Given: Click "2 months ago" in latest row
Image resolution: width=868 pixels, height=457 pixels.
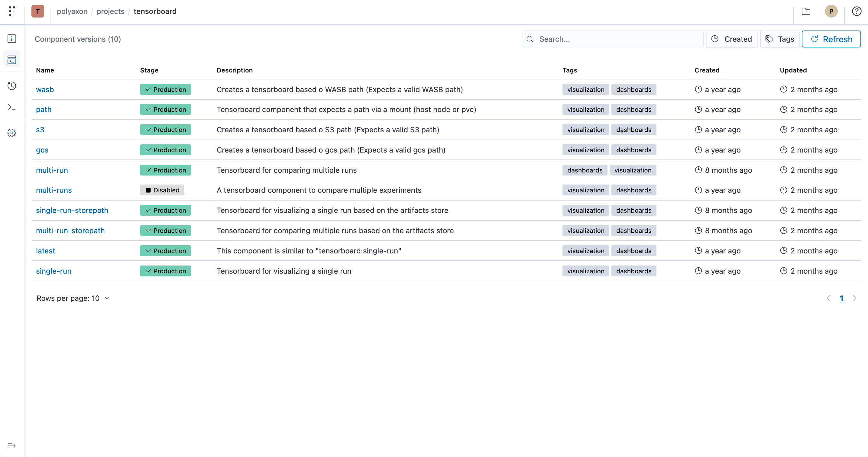Looking at the screenshot, I should tap(814, 251).
